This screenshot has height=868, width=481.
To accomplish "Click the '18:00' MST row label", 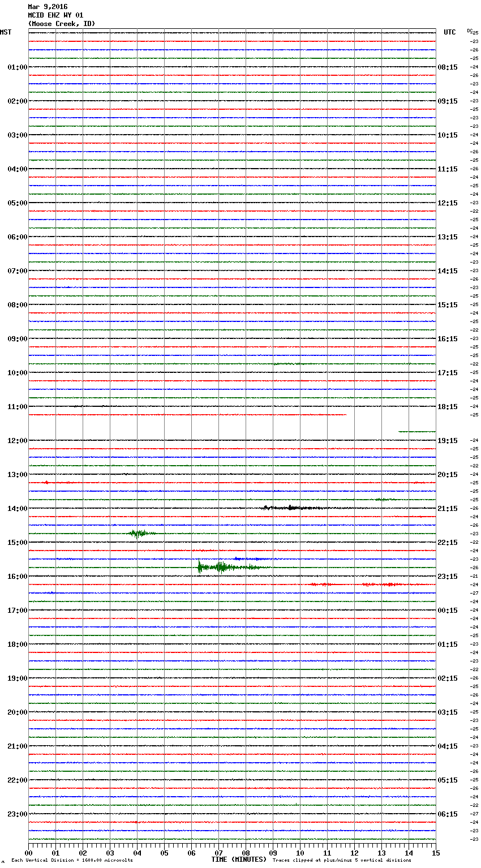I will coord(18,644).
